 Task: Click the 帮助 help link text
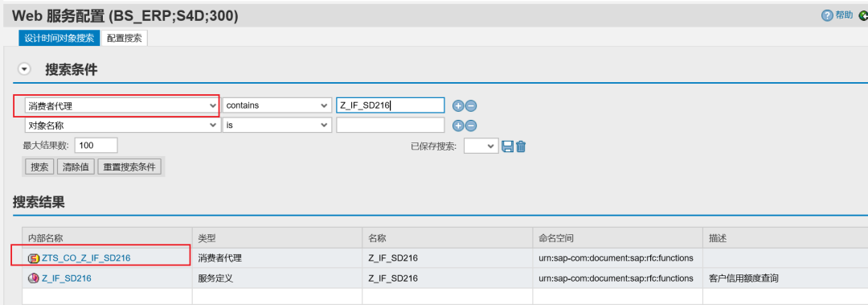pos(844,15)
